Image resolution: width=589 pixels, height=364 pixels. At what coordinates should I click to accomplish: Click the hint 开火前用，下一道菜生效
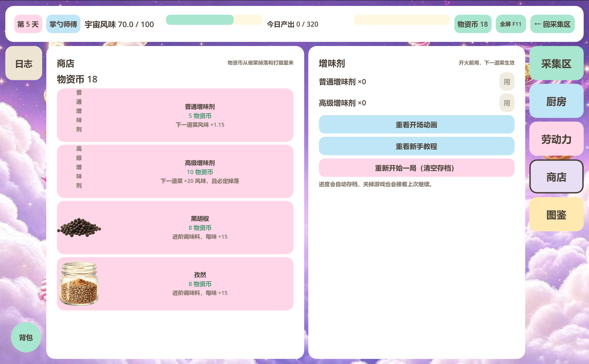pos(486,63)
